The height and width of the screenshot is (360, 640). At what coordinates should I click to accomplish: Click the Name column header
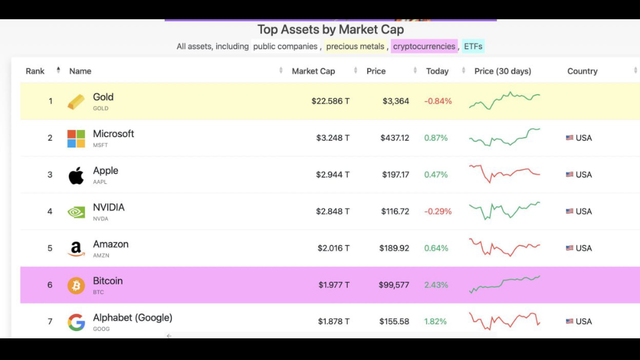pyautogui.click(x=80, y=71)
